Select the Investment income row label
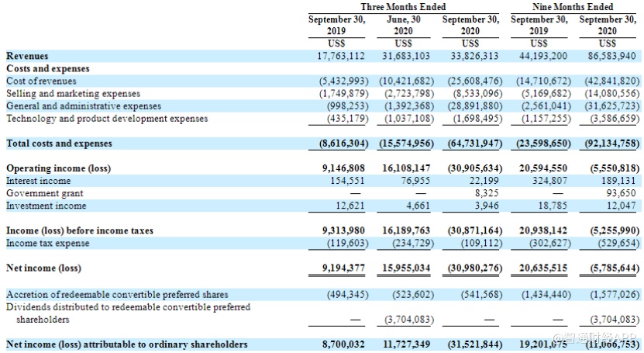644x353 pixels. click(x=45, y=206)
